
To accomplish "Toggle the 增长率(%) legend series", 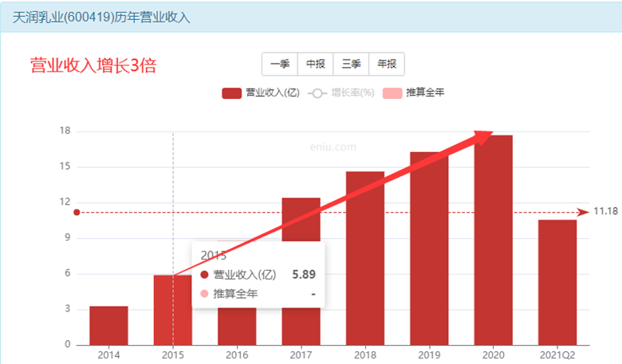I will pyautogui.click(x=341, y=93).
